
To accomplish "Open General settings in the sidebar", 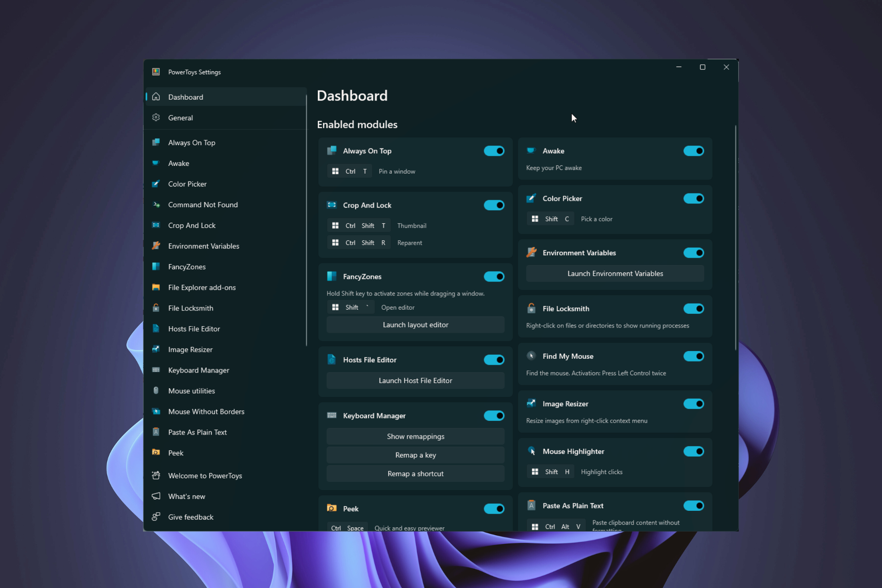I will coord(226,118).
